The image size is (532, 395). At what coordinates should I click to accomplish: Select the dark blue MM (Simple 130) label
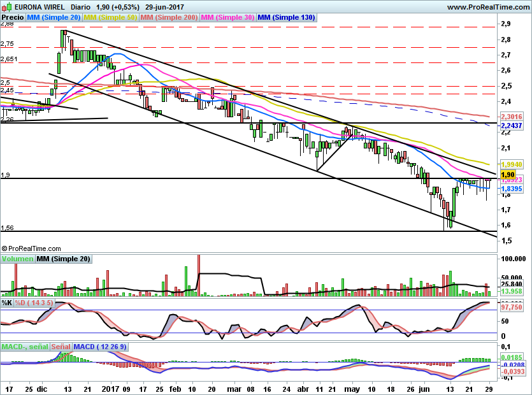coord(286,18)
